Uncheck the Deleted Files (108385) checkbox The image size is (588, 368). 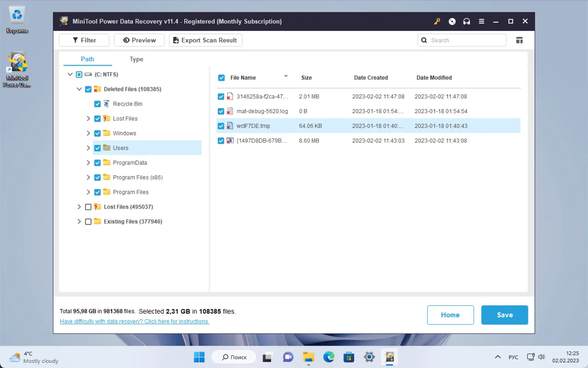click(x=88, y=89)
